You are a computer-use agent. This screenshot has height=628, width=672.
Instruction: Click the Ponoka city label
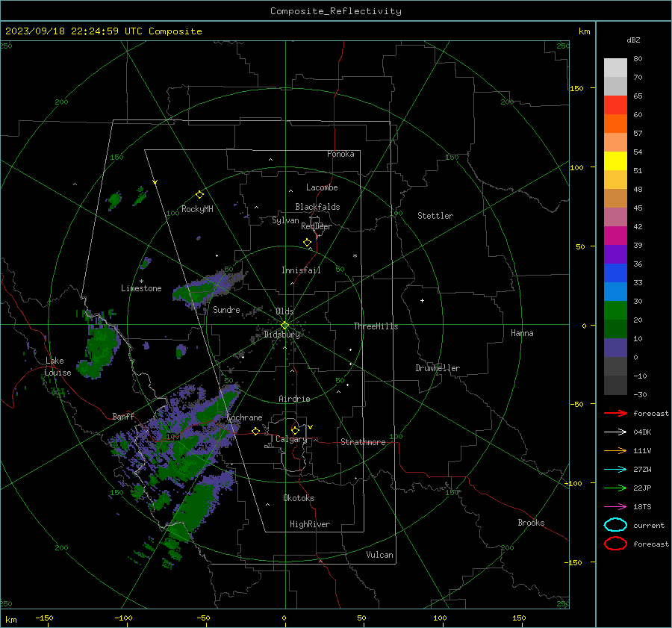tap(340, 155)
